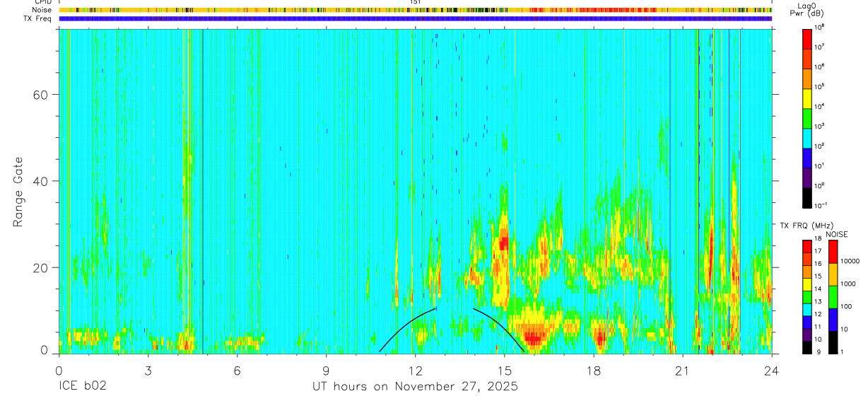Click the orange segment of the NOISE colorbar
Image resolution: width=868 pixels, height=401 pixels.
tap(833, 274)
